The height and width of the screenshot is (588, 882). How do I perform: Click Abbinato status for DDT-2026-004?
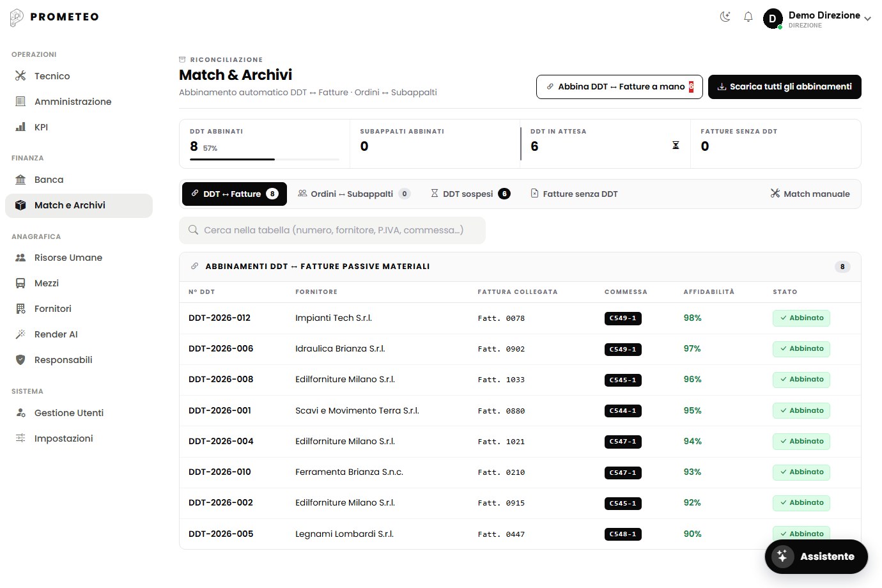coord(801,442)
